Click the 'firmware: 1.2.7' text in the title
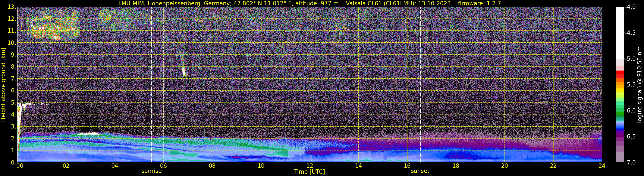 click(479, 3)
